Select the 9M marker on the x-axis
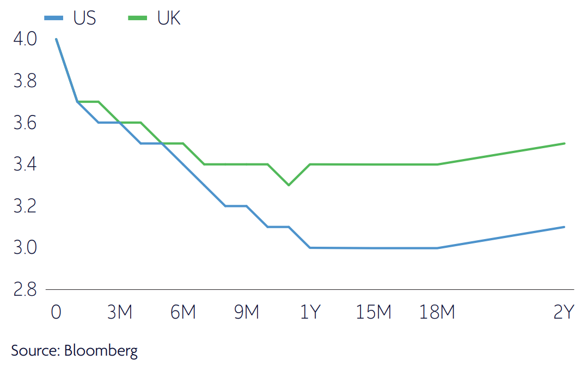 coord(247,312)
